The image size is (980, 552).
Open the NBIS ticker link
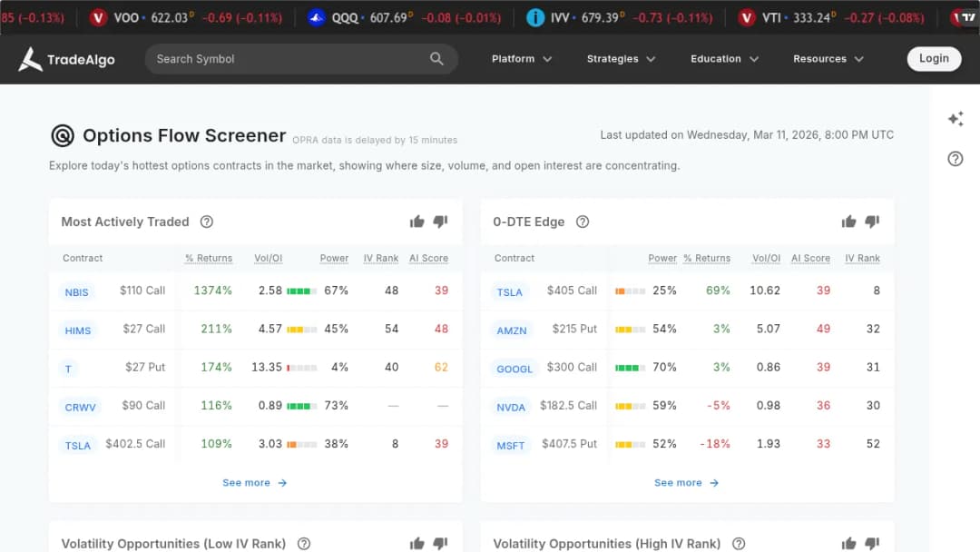(x=77, y=292)
